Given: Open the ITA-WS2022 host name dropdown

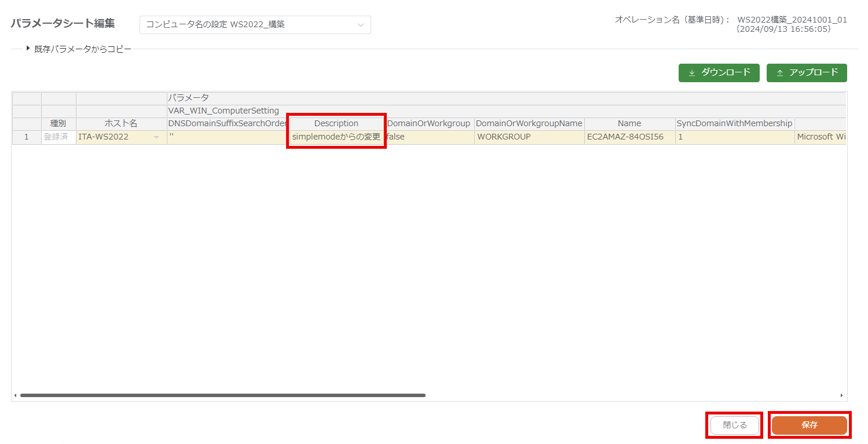Looking at the screenshot, I should tap(156, 137).
